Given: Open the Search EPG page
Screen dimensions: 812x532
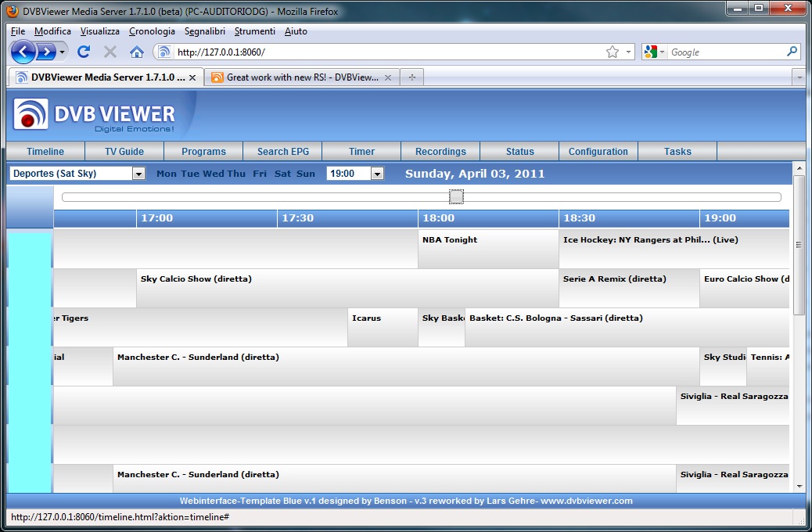Looking at the screenshot, I should pos(282,151).
